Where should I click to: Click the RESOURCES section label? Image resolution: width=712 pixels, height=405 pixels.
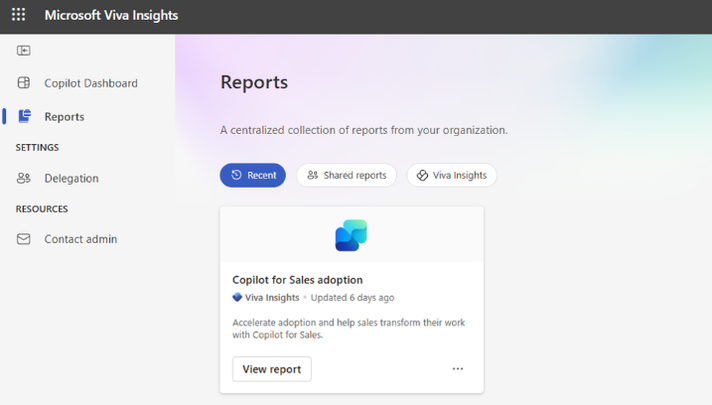click(42, 209)
